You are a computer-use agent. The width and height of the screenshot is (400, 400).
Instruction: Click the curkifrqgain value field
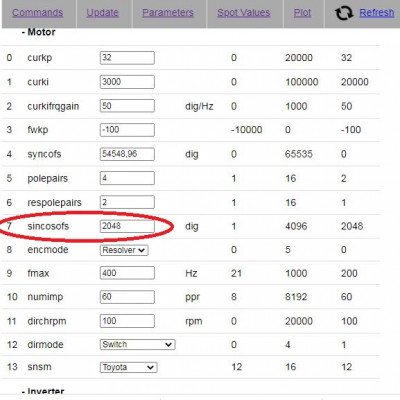coord(127,106)
